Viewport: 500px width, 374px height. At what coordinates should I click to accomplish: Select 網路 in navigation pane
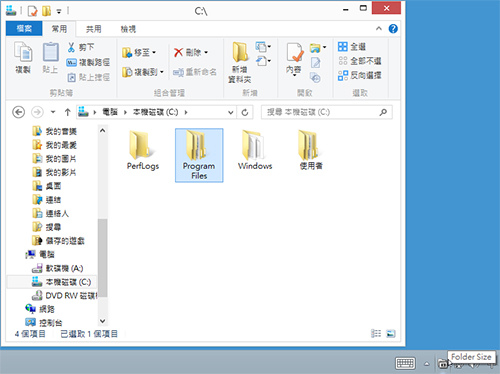(40, 309)
